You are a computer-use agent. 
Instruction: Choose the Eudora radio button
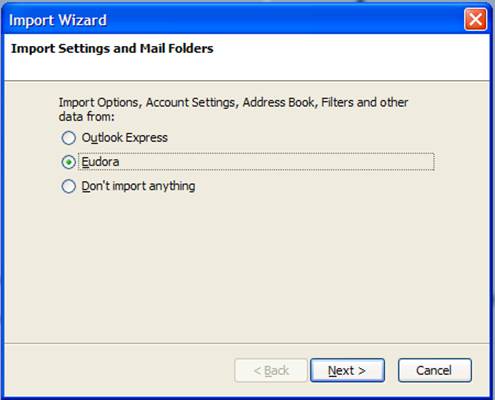[69, 162]
